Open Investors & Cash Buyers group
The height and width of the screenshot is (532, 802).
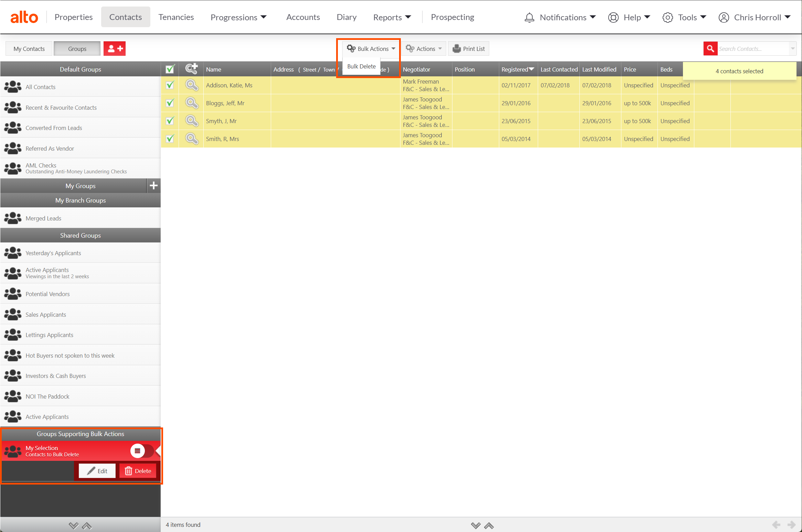click(x=81, y=376)
